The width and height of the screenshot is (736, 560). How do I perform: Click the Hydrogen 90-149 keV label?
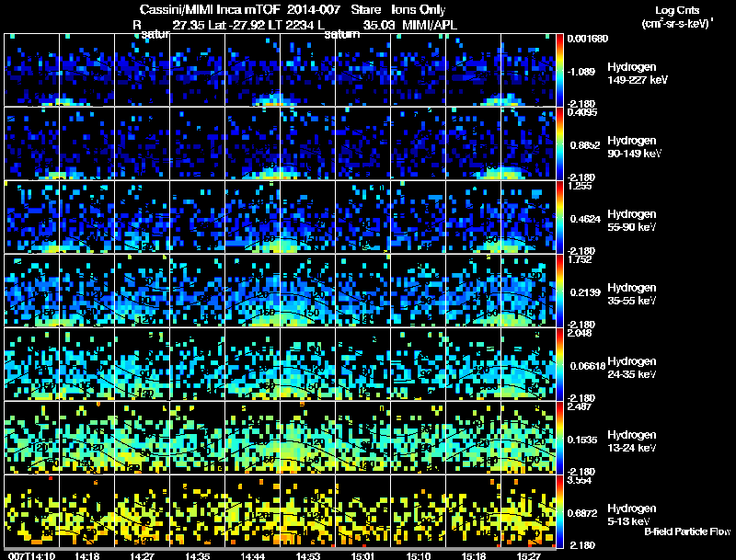click(x=635, y=147)
